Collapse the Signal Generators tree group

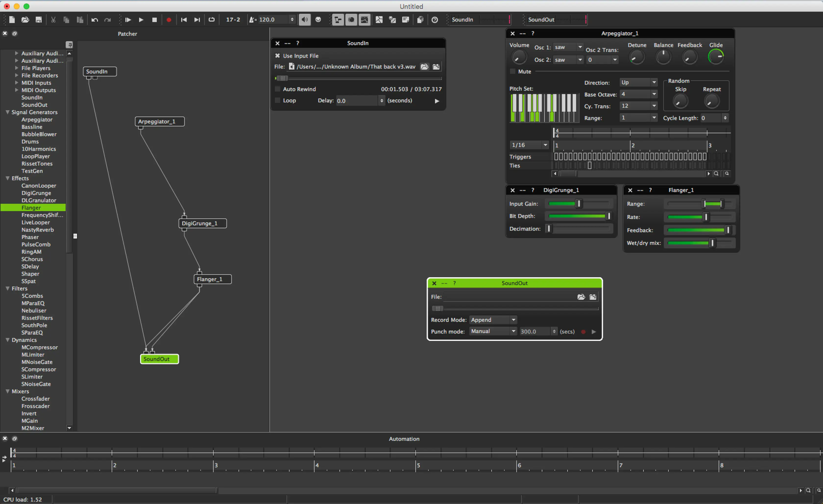pos(7,112)
